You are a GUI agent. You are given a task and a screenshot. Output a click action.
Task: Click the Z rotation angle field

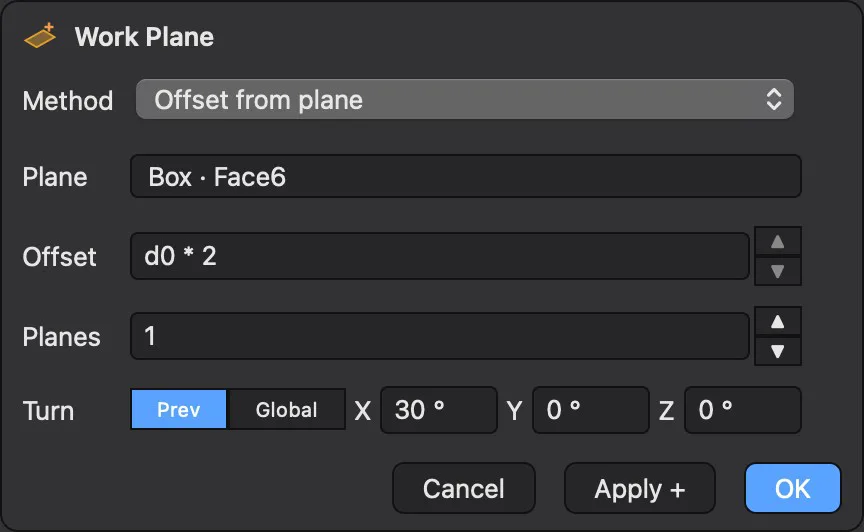[743, 410]
